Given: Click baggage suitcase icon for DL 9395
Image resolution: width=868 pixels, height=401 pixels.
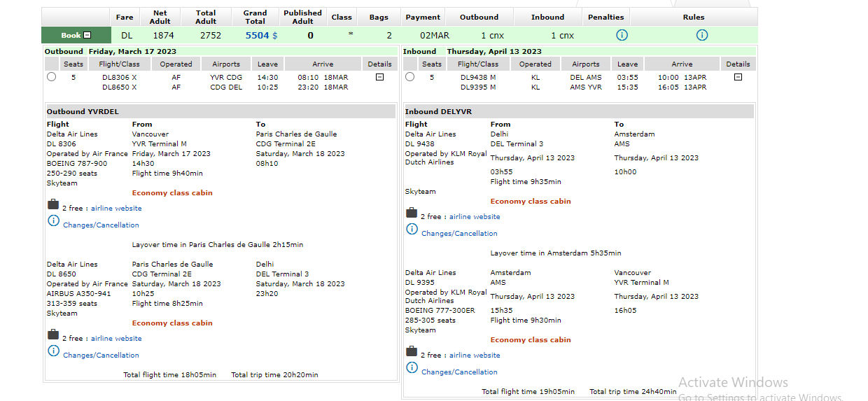Looking at the screenshot, I should 412,351.
